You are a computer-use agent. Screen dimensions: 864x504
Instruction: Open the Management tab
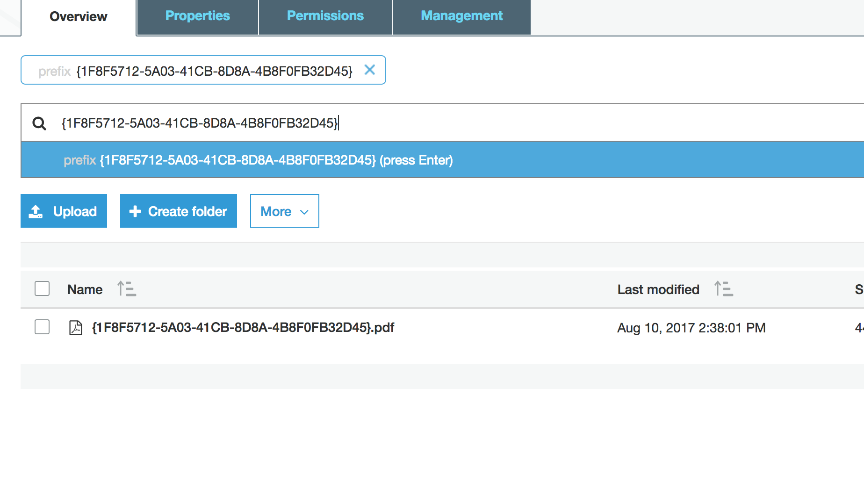(x=461, y=15)
